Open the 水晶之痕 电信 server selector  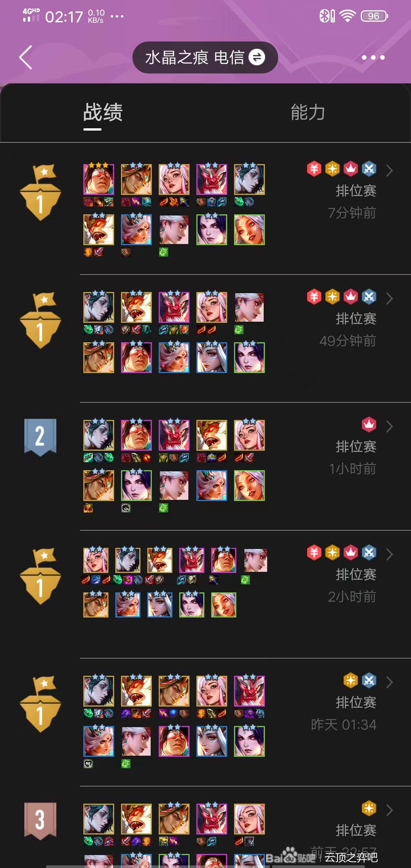(205, 57)
